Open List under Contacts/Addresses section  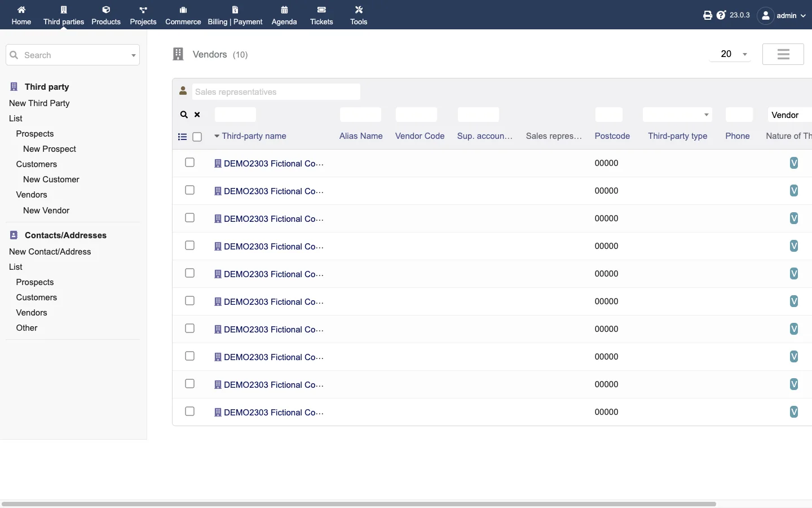[x=16, y=267]
